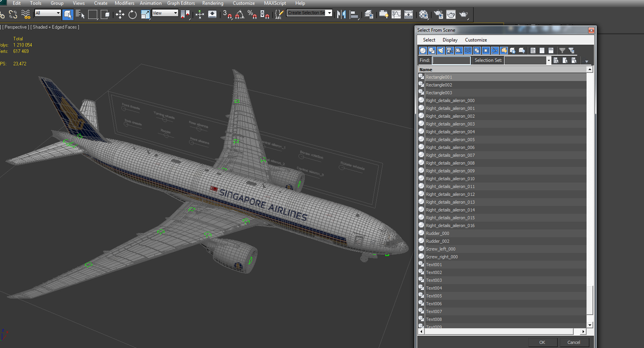Select Rudder_000 in the list

click(503, 234)
